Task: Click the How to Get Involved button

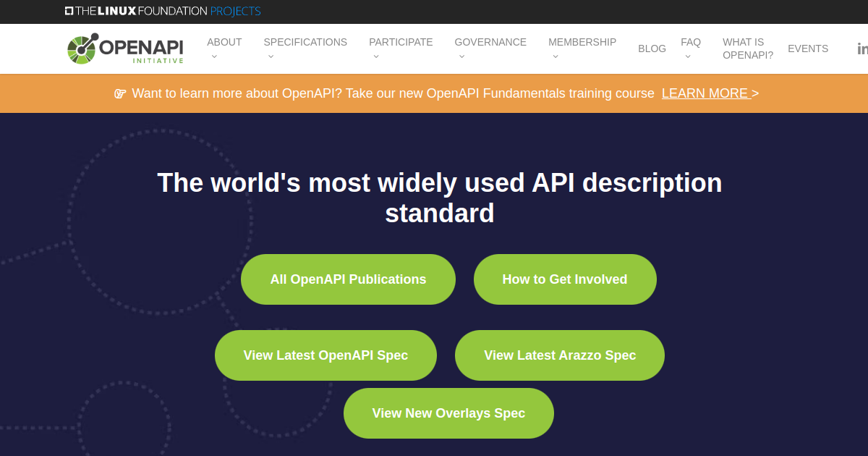Action: click(x=565, y=279)
